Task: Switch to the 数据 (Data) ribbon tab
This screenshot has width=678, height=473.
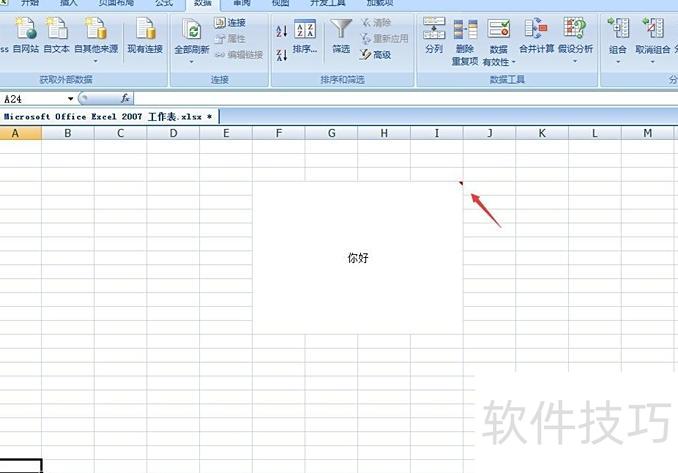Action: click(x=203, y=3)
